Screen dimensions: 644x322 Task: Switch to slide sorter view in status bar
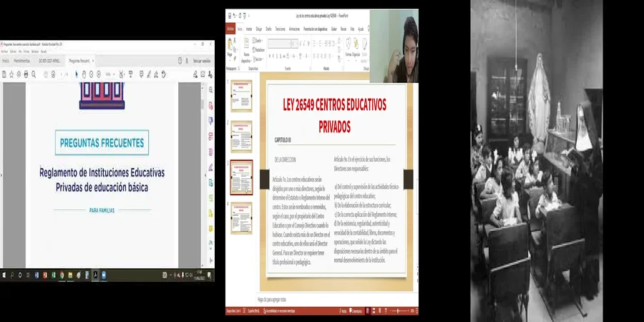pyautogui.click(x=374, y=311)
